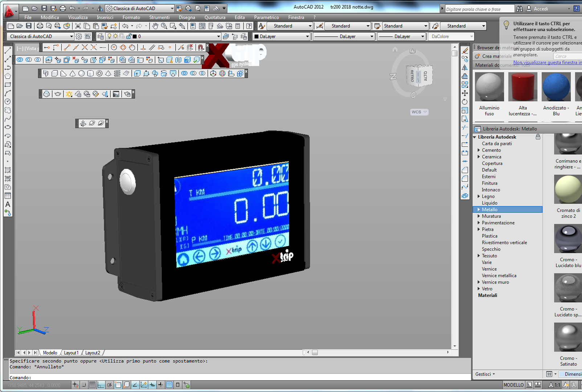Select the Plastica material category
Image resolution: width=582 pixels, height=392 pixels.
[x=489, y=236]
